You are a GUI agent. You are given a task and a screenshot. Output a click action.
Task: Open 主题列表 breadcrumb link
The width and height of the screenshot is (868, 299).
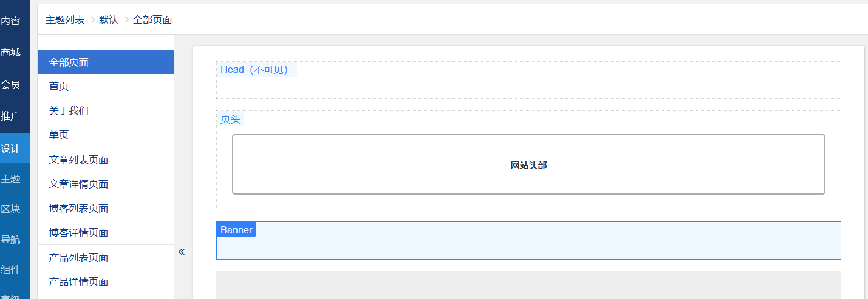coord(65,19)
